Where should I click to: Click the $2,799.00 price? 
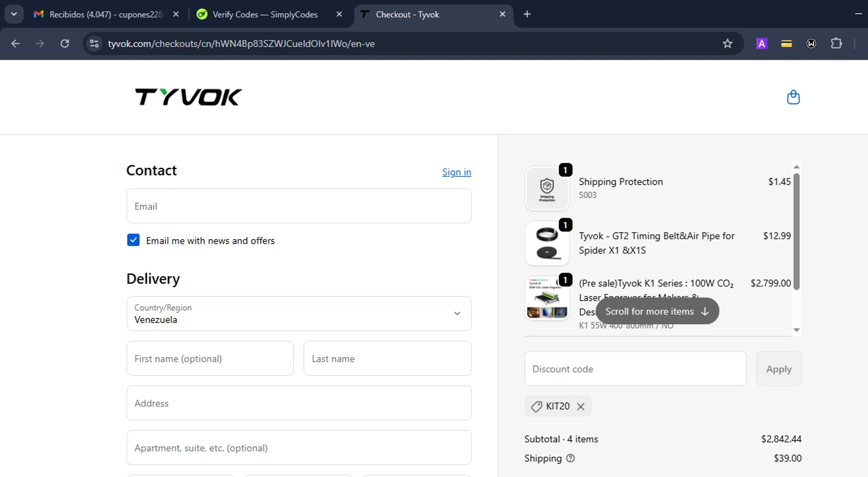771,283
